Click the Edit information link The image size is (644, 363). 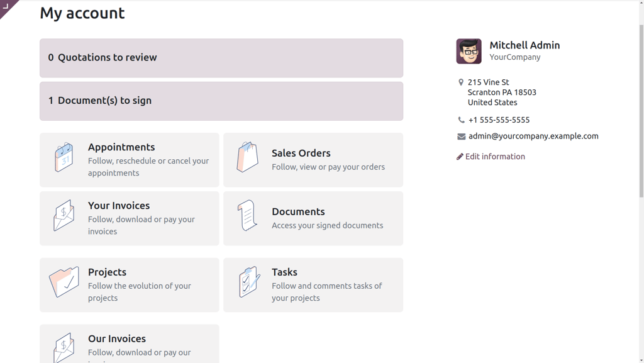pyautogui.click(x=495, y=157)
